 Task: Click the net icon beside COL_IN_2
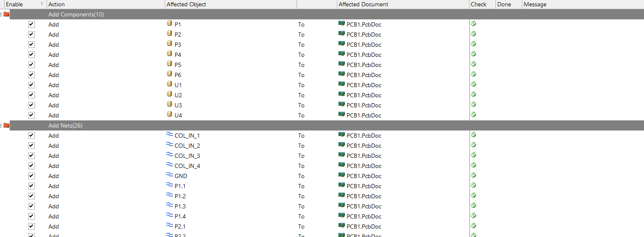(170, 145)
